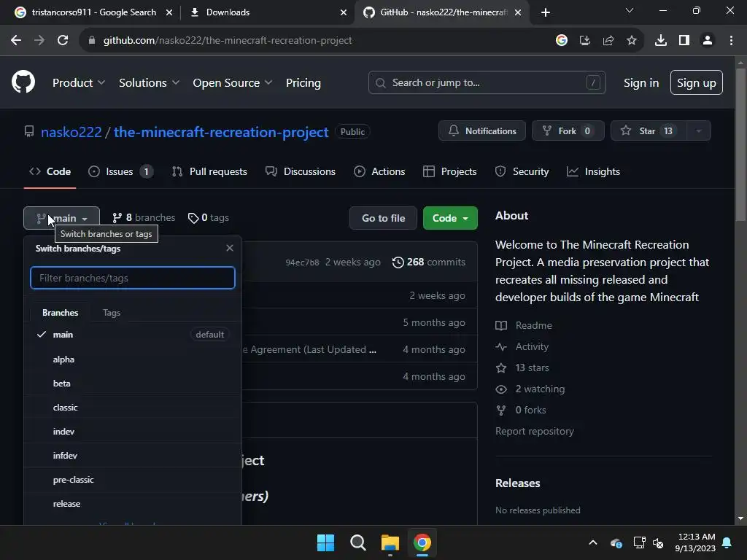The height and width of the screenshot is (560, 747).
Task: Open the green Code dropdown
Action: 450,218
